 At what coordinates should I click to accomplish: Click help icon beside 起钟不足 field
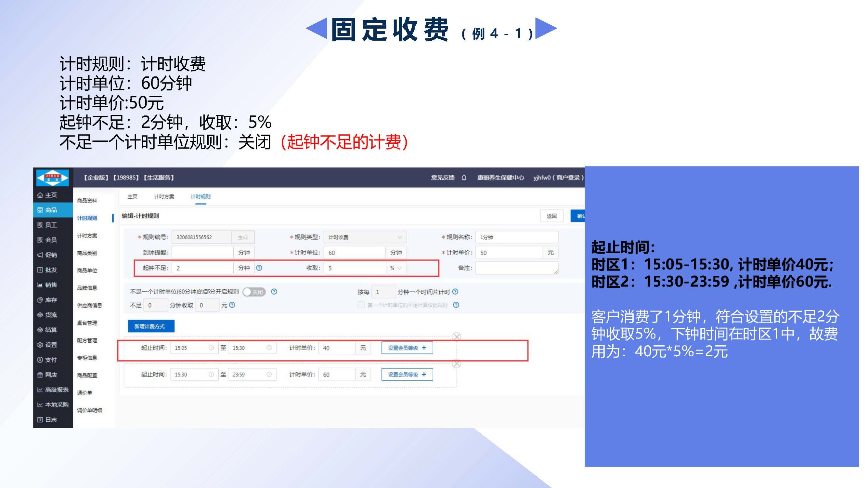pyautogui.click(x=259, y=268)
